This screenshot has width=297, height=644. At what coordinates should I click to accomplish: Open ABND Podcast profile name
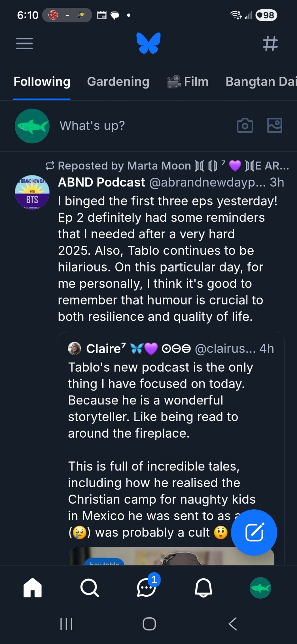pos(101,182)
